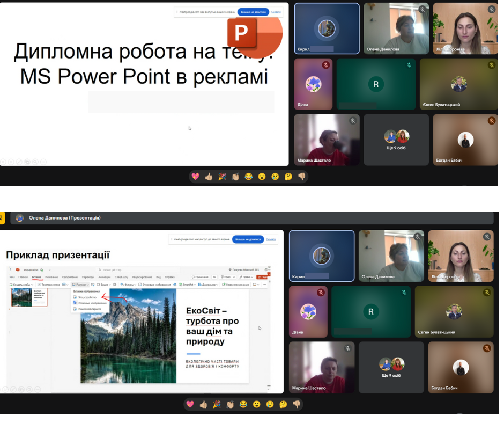Switch to the Главная ribbon tab
504x423 pixels.
pos(23,277)
